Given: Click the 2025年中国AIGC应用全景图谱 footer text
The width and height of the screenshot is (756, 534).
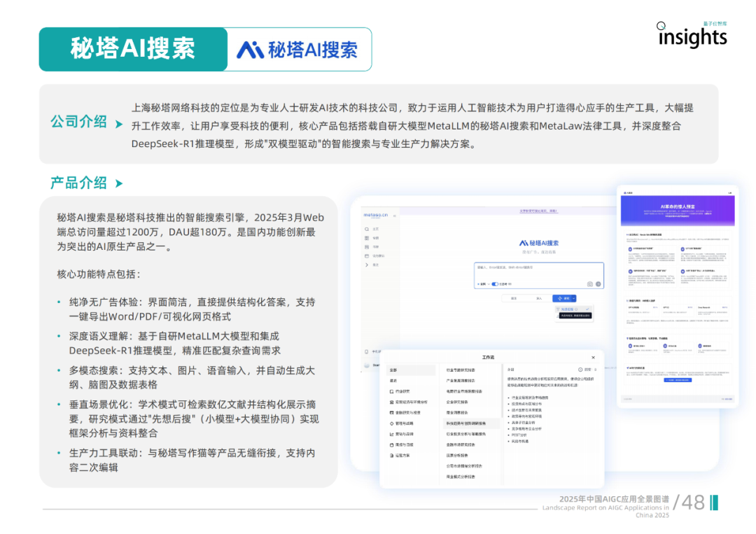Looking at the screenshot, I should click(x=614, y=499).
